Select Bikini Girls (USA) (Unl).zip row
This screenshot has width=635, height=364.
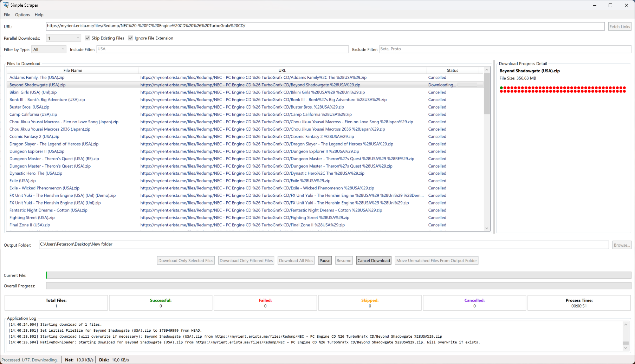(x=245, y=92)
